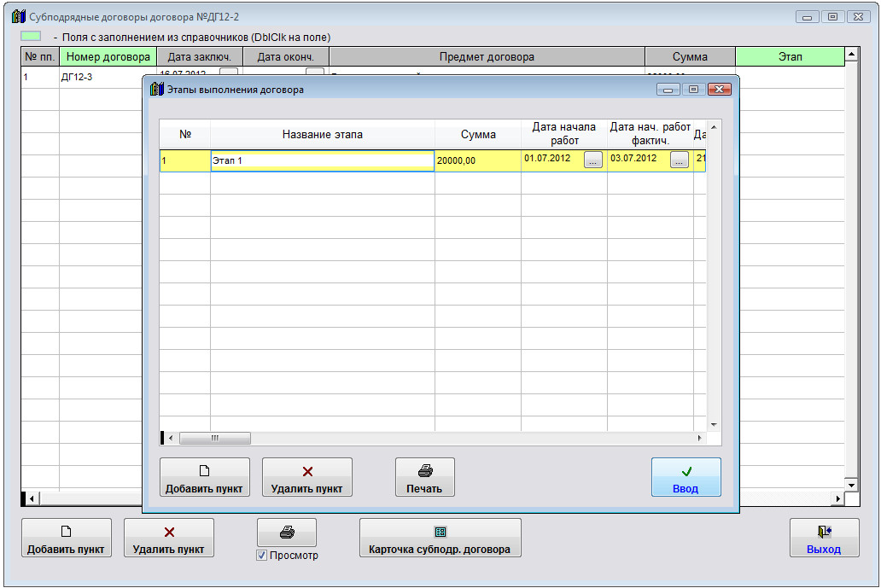Click the main window Сумма column header
This screenshot has width=881, height=588.
pos(690,56)
